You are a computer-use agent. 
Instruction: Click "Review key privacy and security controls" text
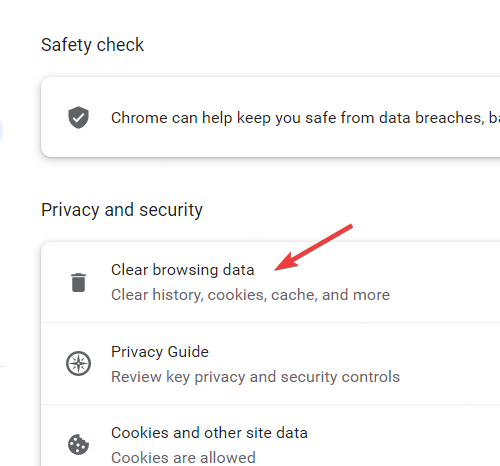[255, 377]
